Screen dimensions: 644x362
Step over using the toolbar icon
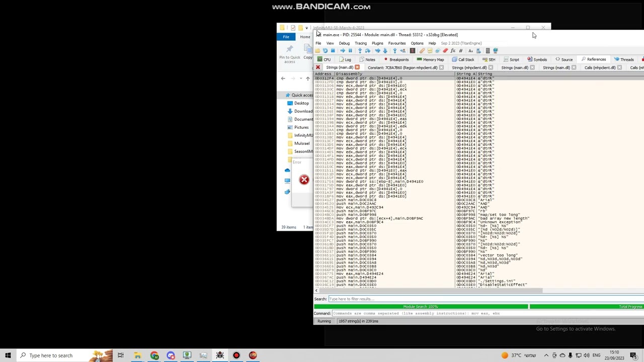pyautogui.click(x=368, y=50)
